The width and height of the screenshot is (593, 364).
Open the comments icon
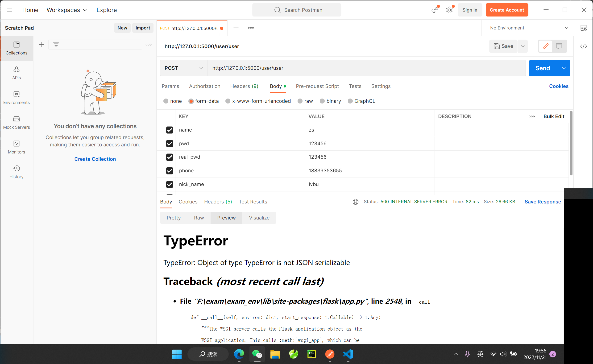[559, 46]
